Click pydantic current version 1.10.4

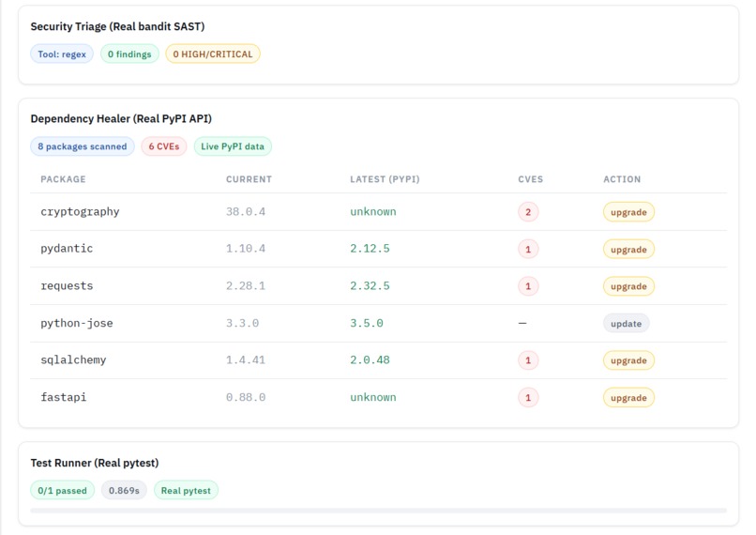[246, 249]
